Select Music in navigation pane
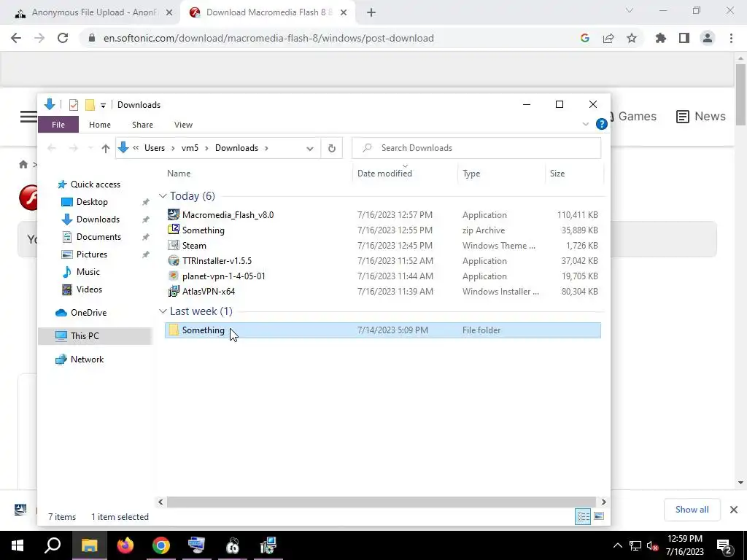The width and height of the screenshot is (747, 560). (88, 272)
